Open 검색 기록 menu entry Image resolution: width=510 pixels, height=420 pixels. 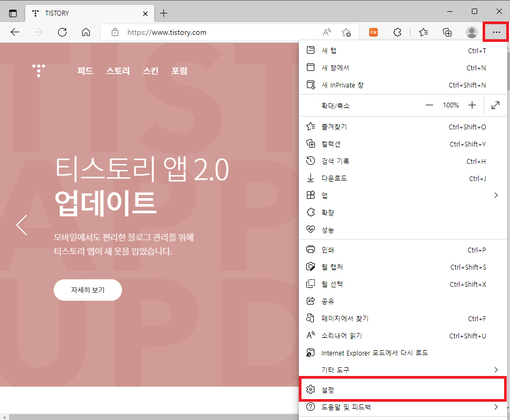point(403,161)
